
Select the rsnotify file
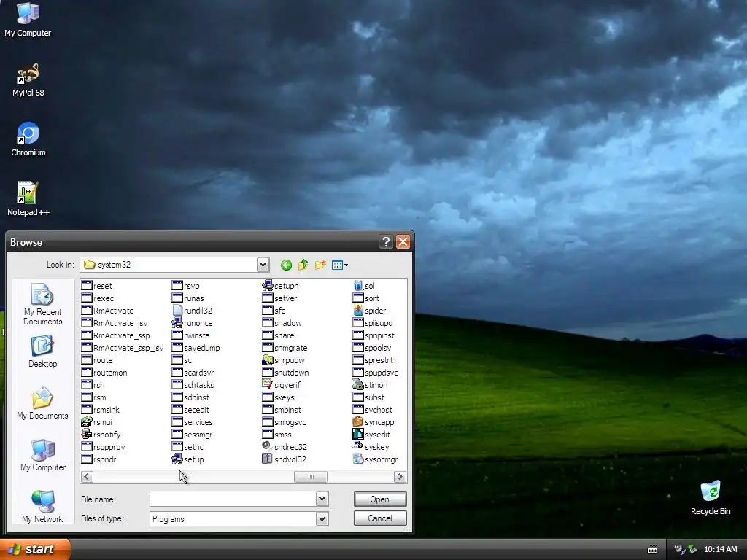click(x=101, y=435)
